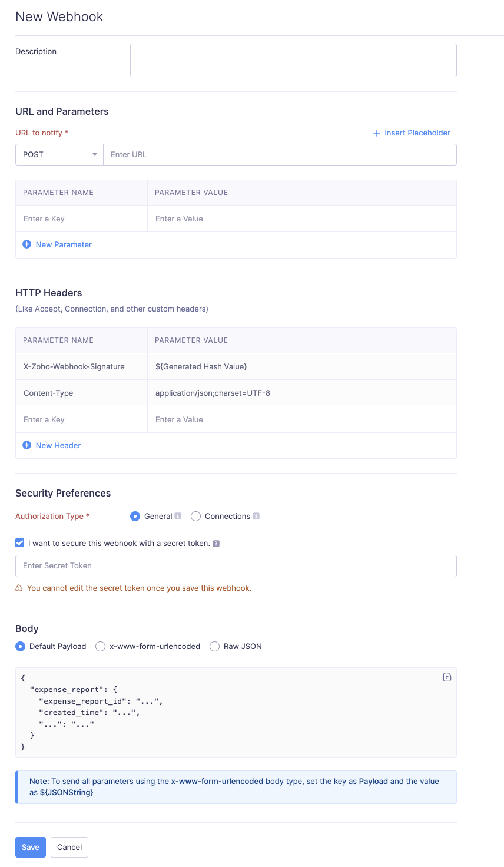
Task: Focus the Enter Secret Token field
Action: [236, 566]
